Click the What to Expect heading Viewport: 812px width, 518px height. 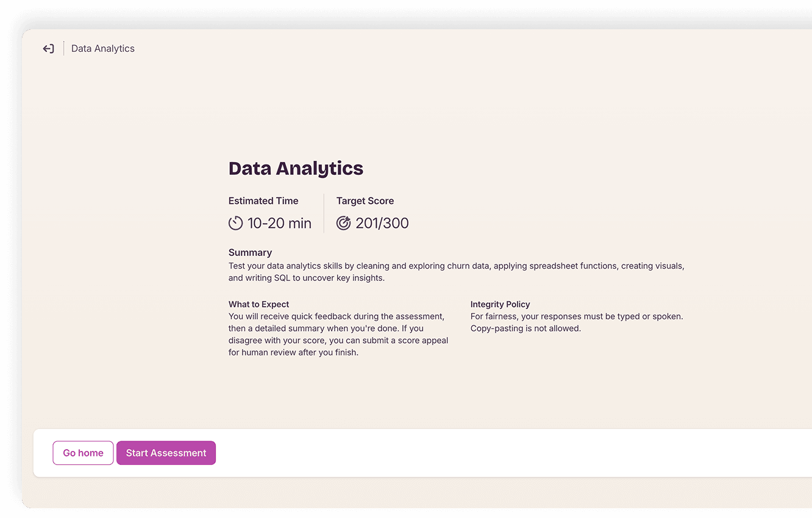click(x=258, y=304)
